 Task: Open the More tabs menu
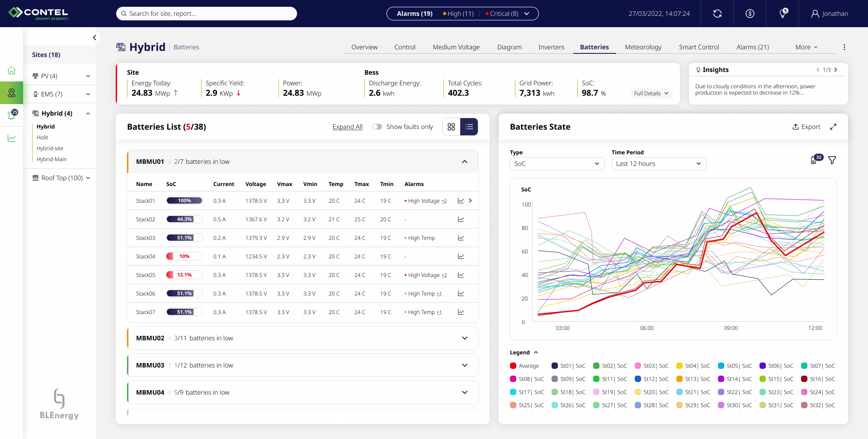coord(807,47)
